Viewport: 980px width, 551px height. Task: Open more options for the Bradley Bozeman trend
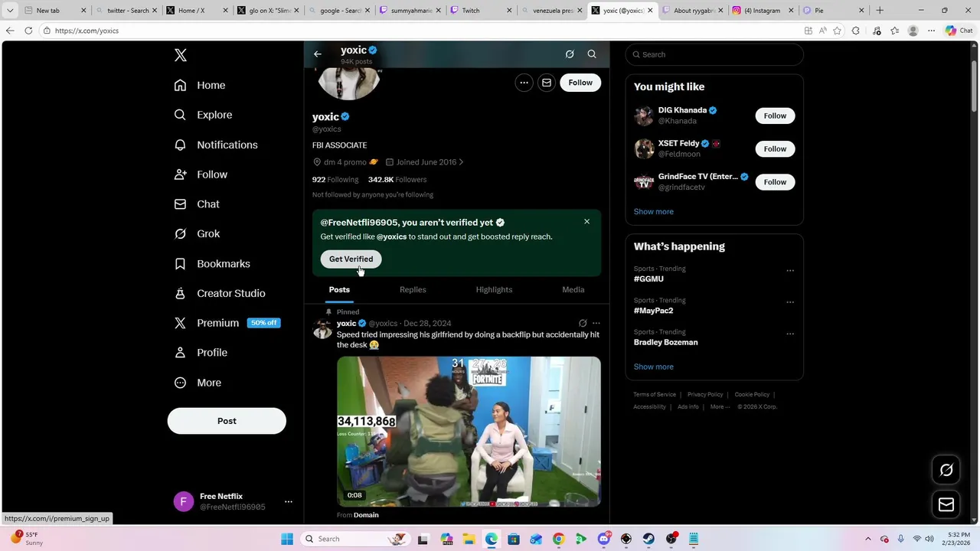[x=790, y=334]
